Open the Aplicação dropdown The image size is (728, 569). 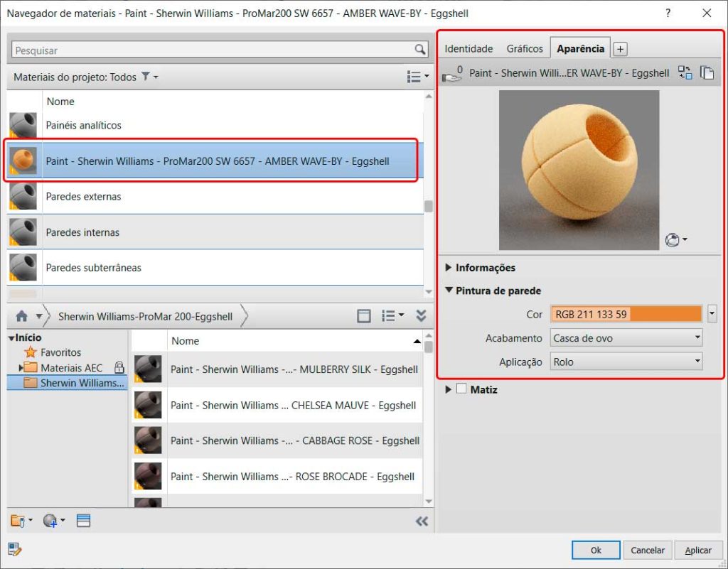626,362
